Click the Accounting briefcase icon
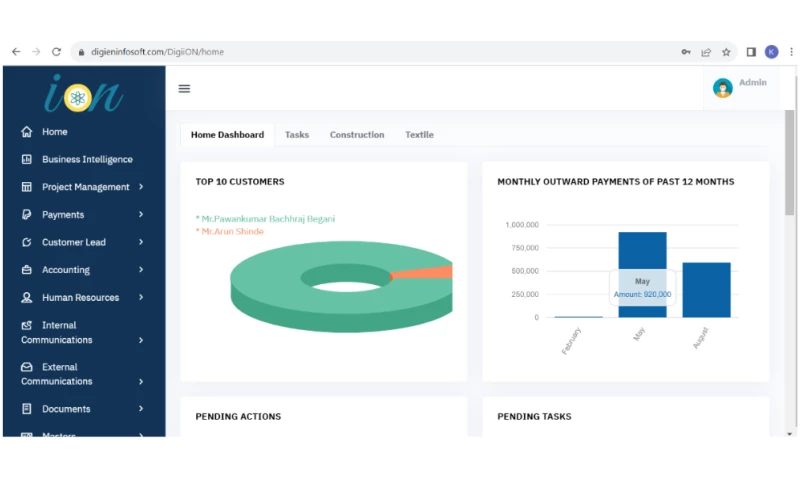This screenshot has width=800, height=480. 27,269
